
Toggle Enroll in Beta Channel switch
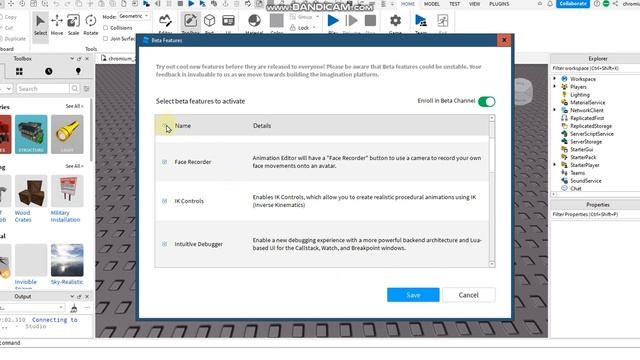487,101
